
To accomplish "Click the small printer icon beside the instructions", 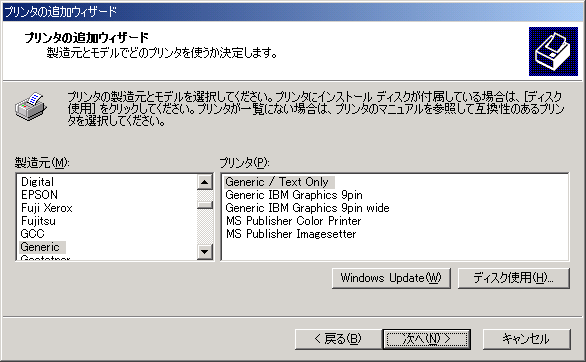I will (31, 106).
